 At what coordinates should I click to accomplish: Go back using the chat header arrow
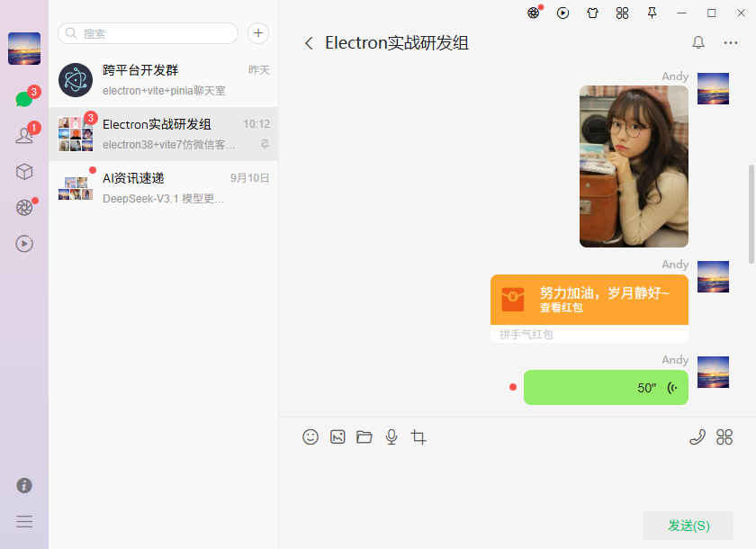coord(309,43)
